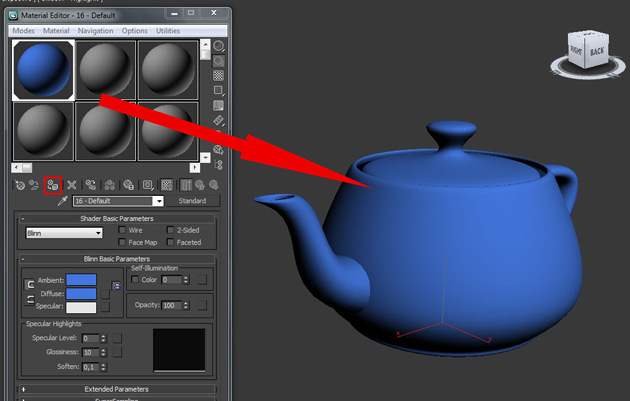Screen dimensions: 630x401
Task: Collapse the Blinn Basic Parameters rollout
Action: pyautogui.click(x=117, y=259)
